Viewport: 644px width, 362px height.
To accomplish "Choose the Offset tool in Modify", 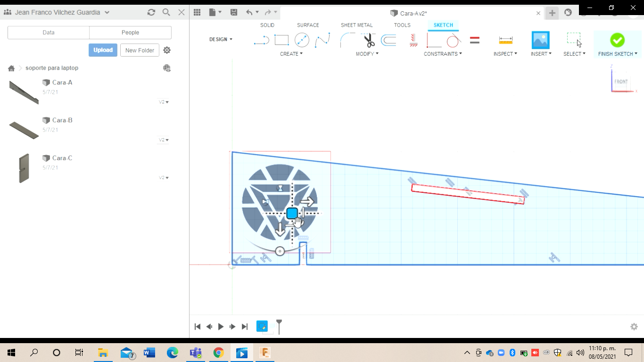I will click(x=388, y=41).
